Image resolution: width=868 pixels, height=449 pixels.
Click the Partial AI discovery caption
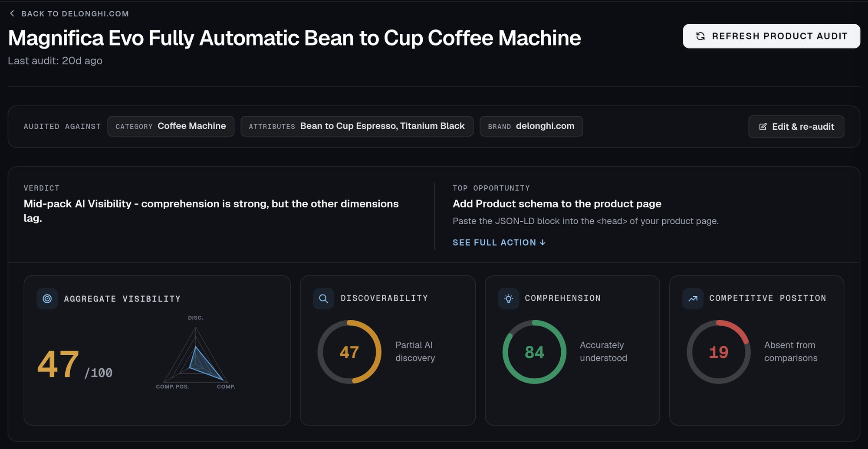pyautogui.click(x=415, y=351)
